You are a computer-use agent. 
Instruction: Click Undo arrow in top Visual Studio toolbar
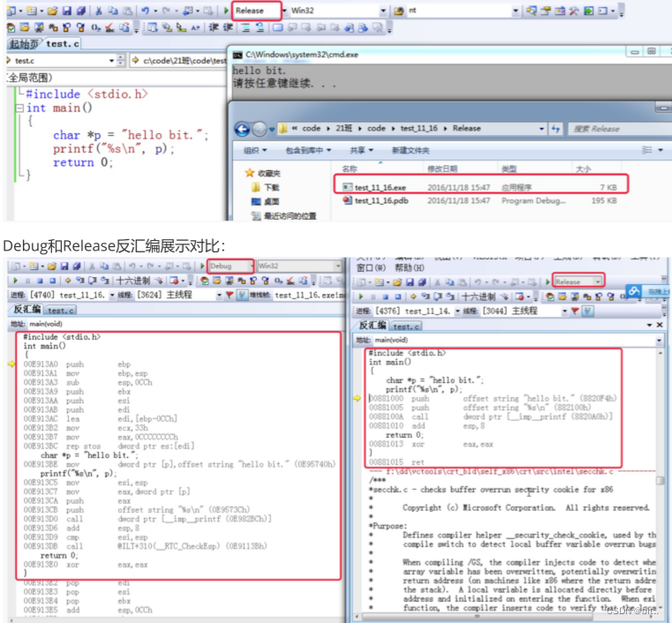tap(146, 11)
